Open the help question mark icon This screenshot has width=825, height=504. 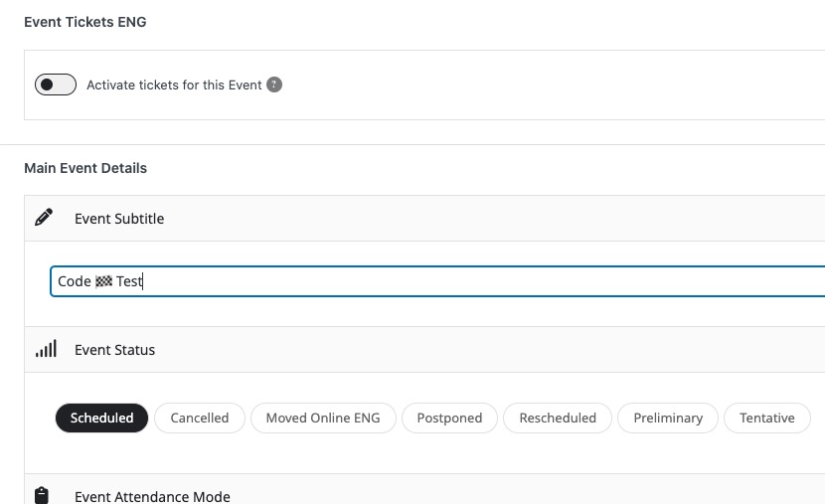tap(274, 84)
